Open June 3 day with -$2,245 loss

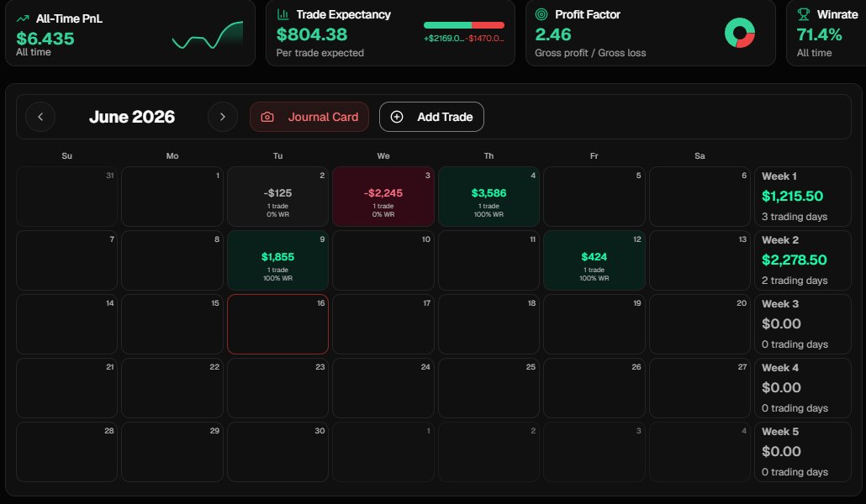click(383, 197)
